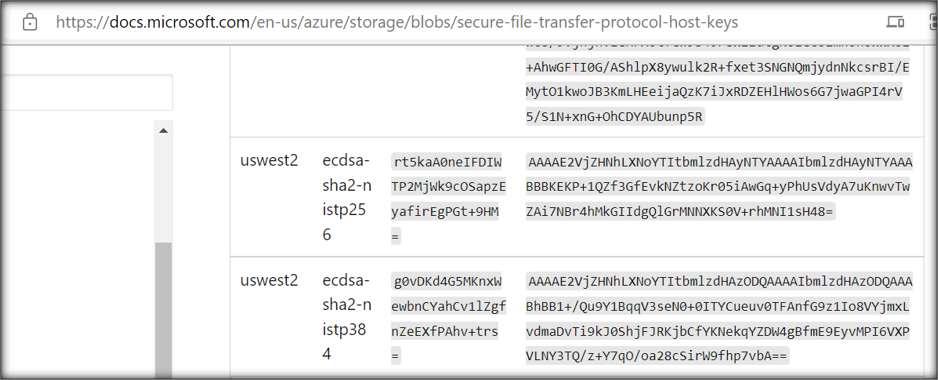Click the key line ending OhCDYAUbunp5R

pyautogui.click(x=615, y=117)
